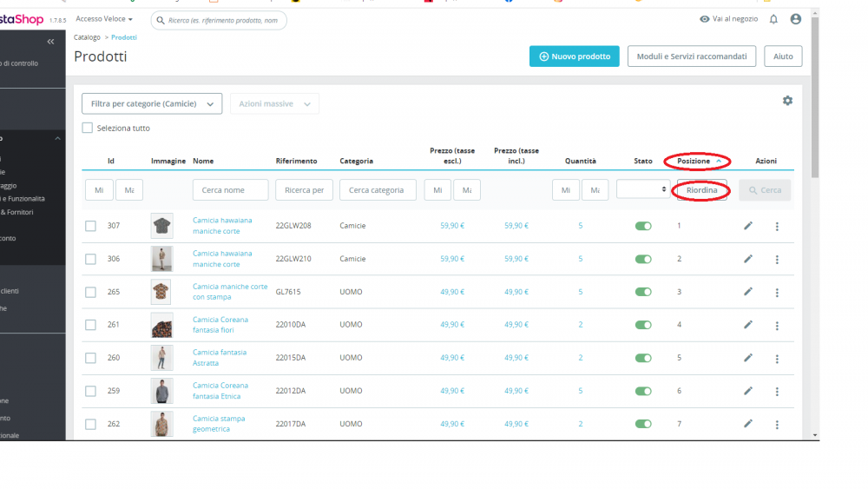Click sidebar item & Fornitori
The height and width of the screenshot is (489, 868).
pos(16,212)
